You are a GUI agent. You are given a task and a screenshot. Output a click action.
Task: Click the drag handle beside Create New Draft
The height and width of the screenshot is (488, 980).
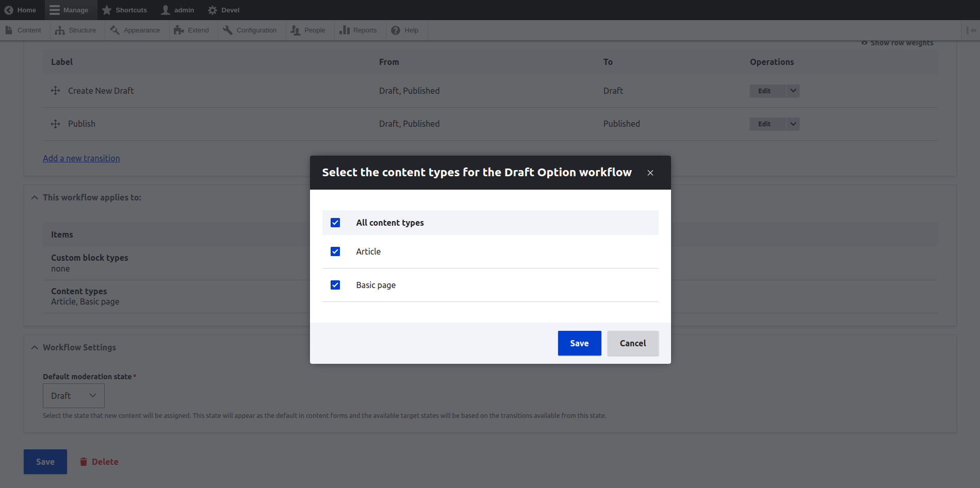click(x=55, y=90)
